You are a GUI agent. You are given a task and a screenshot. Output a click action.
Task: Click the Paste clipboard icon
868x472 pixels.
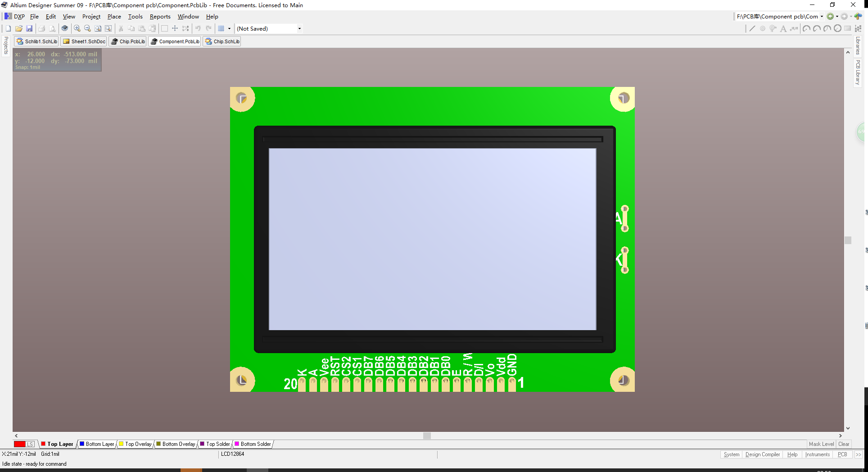[x=142, y=28]
